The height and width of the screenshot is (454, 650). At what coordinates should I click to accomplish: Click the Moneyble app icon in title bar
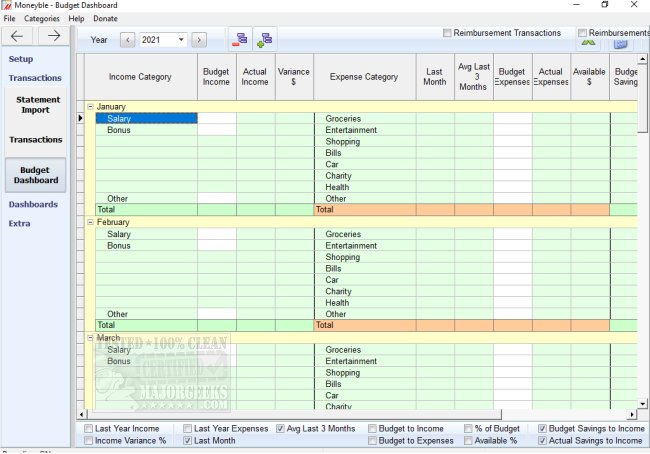click(x=6, y=5)
